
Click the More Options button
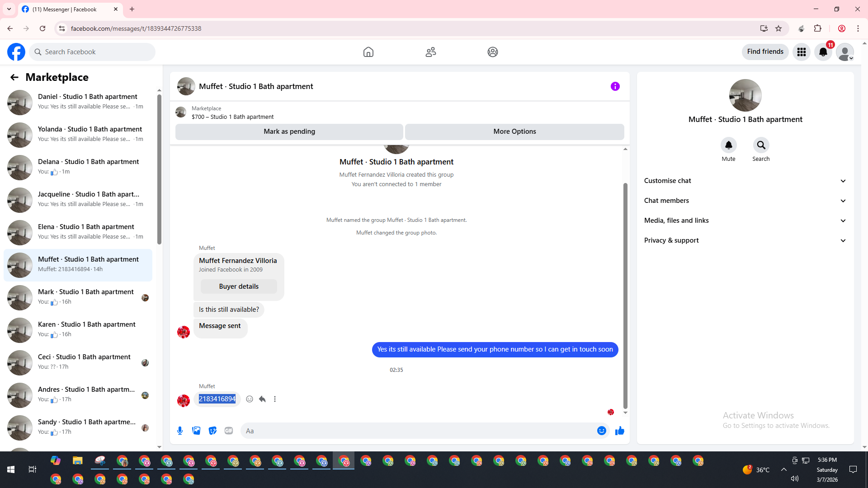(514, 131)
